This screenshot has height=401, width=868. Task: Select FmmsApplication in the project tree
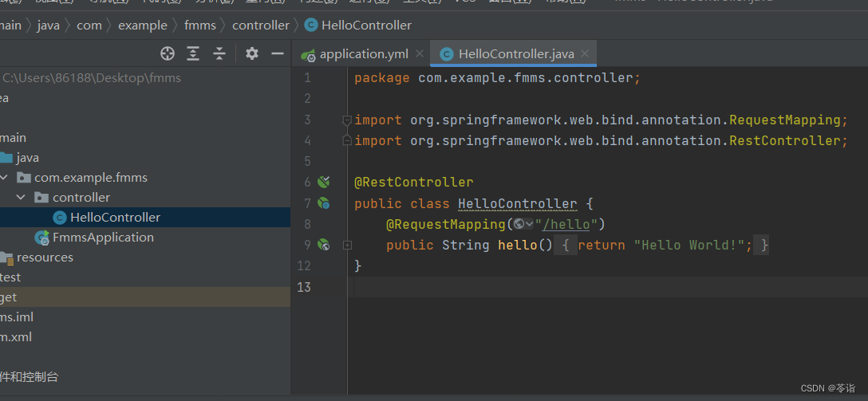(x=103, y=238)
